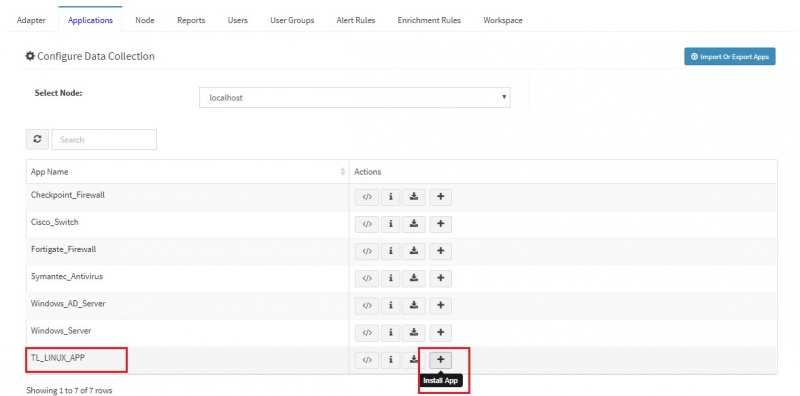Go to the Alert Rules tab

pyautogui.click(x=356, y=20)
